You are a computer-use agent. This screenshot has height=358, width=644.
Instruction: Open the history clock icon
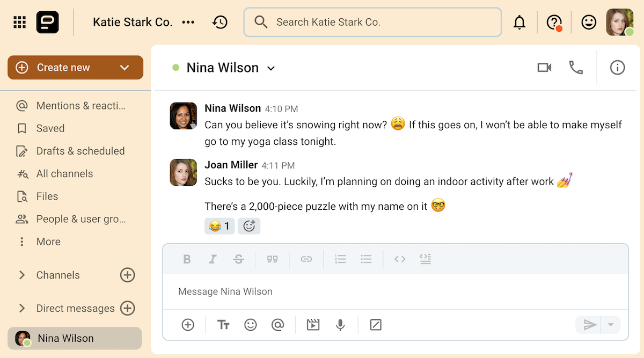[219, 23]
